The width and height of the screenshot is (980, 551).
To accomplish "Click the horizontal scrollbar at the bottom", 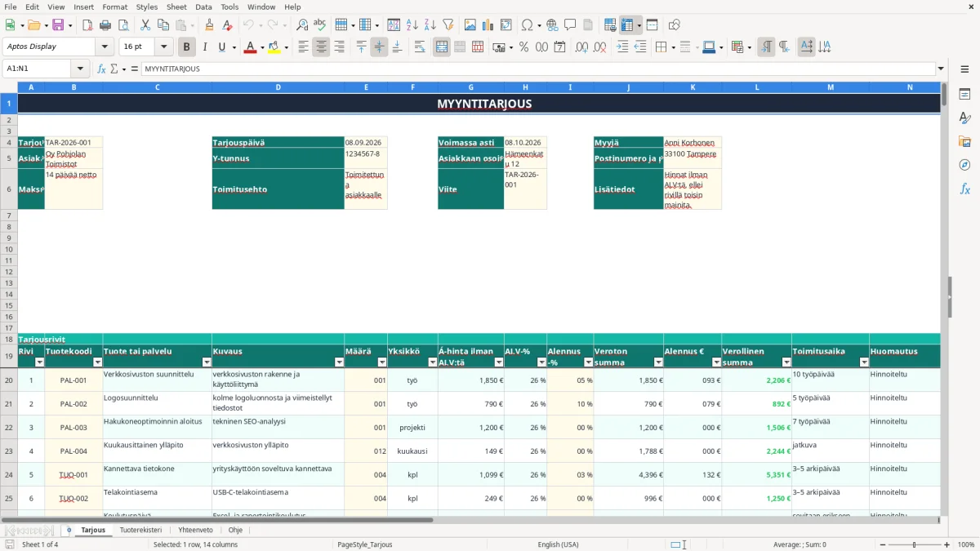I will [217, 519].
